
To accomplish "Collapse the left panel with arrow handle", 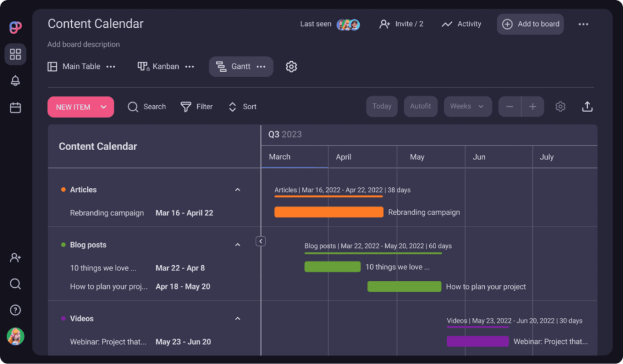I will coord(261,242).
